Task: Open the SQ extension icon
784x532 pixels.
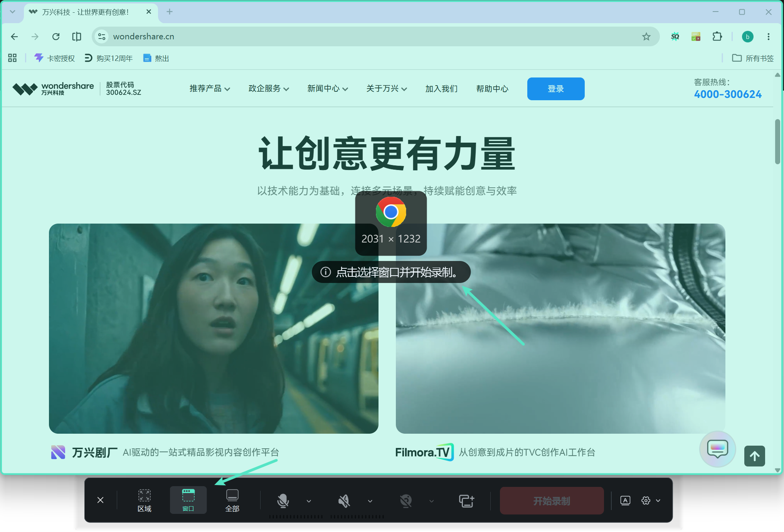Action: 675,37
